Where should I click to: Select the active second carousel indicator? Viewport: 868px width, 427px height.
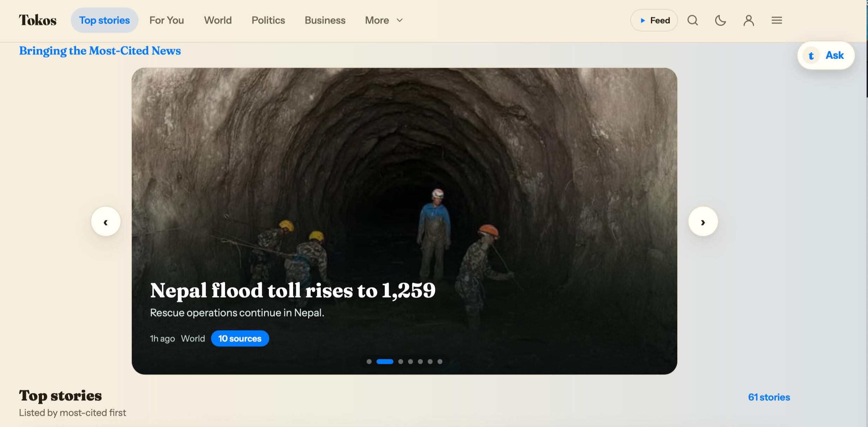pyautogui.click(x=385, y=362)
